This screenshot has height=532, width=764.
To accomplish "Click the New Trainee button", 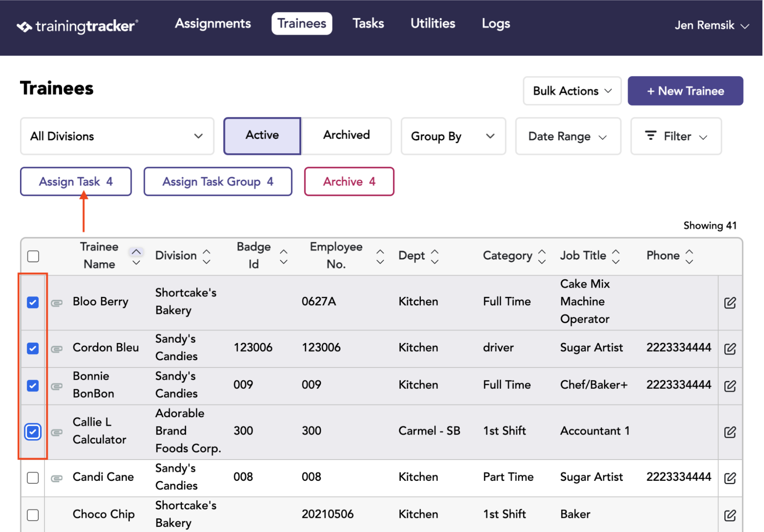I will pyautogui.click(x=685, y=91).
